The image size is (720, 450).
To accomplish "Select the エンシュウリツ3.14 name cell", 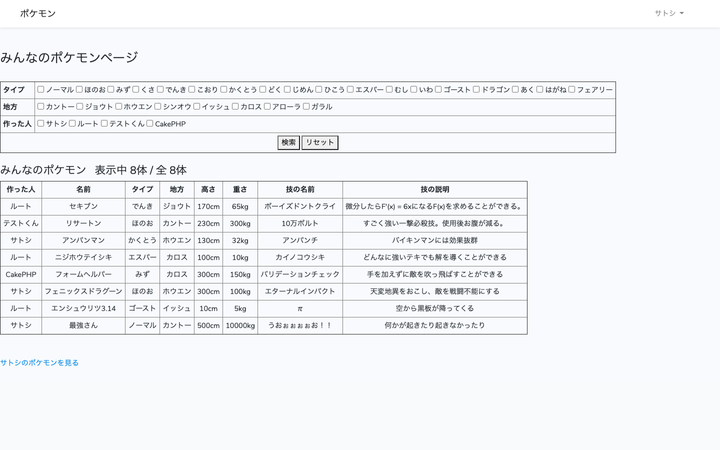I will [x=84, y=308].
